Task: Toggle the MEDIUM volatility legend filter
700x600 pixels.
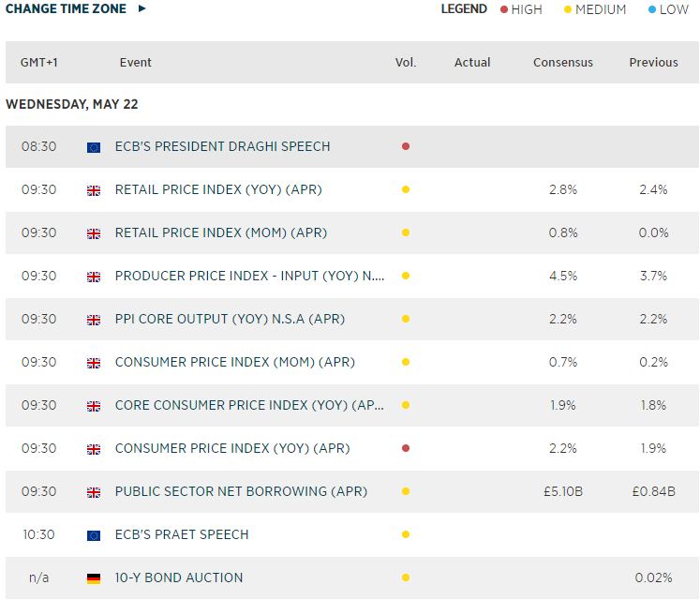Action: (x=594, y=9)
